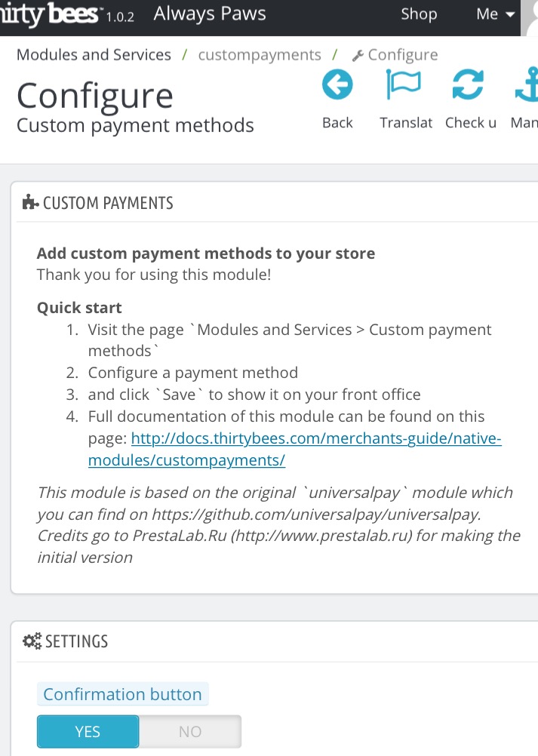Click the wrench icon in the breadcrumb

tap(358, 55)
